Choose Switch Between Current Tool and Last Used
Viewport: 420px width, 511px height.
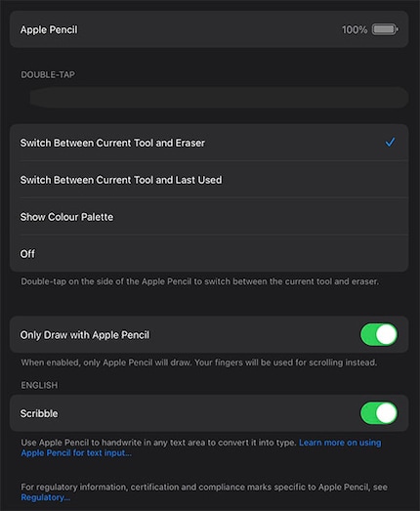(209, 180)
